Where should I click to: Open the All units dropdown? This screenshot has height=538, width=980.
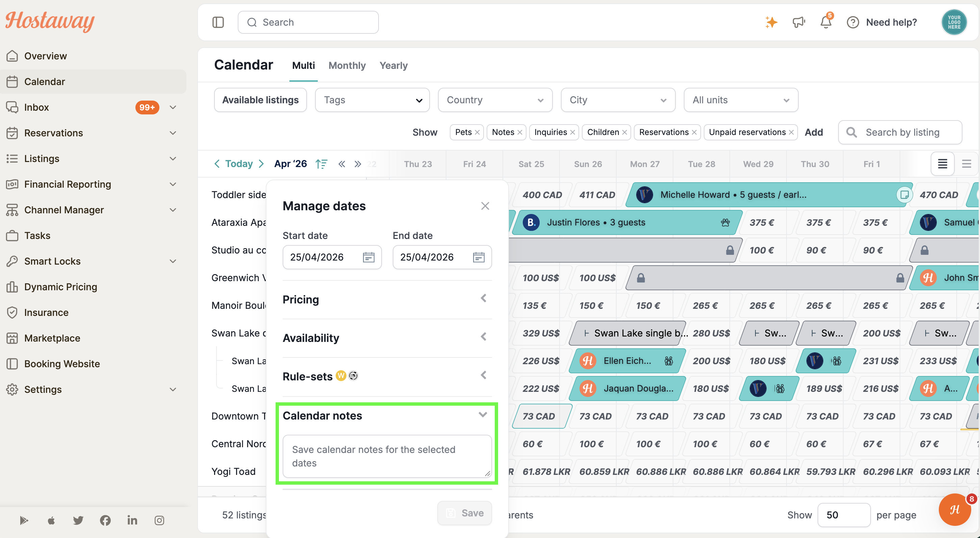coord(741,100)
